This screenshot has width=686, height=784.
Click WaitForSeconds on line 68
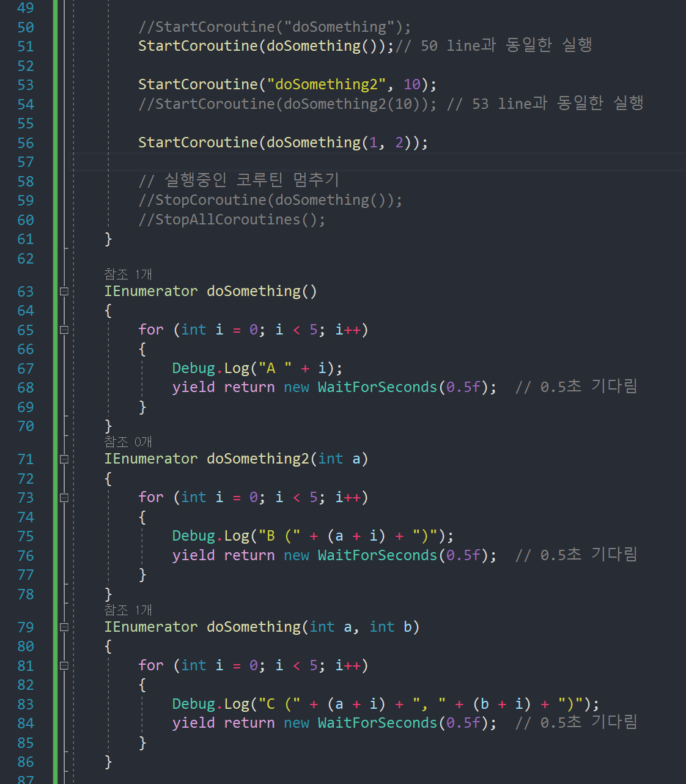(x=377, y=387)
